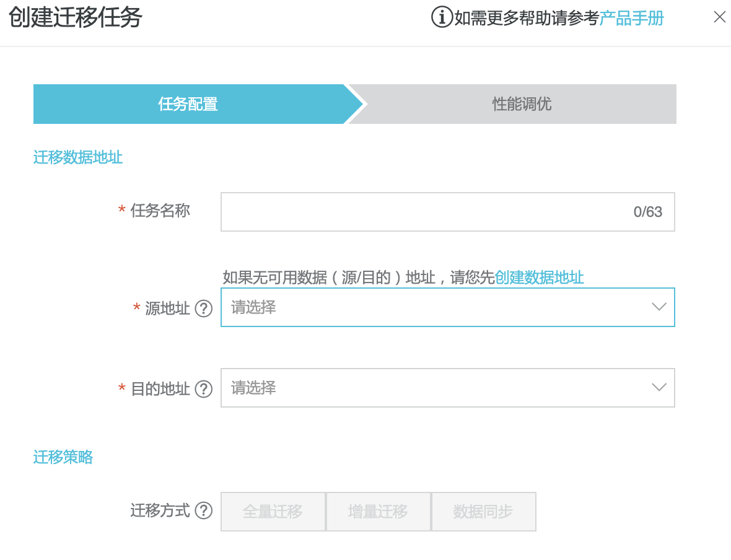
Task: Choose the 数据同步 migration mode
Action: pos(483,512)
